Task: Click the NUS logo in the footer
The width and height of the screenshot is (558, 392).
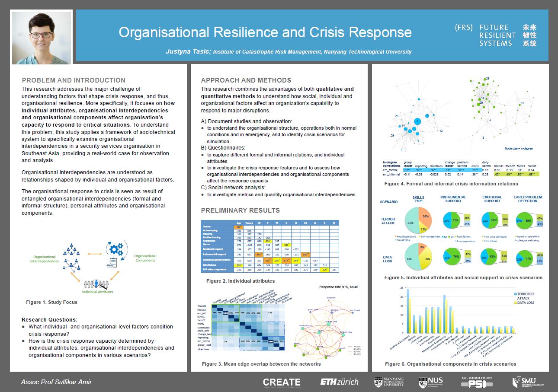Action: click(430, 382)
